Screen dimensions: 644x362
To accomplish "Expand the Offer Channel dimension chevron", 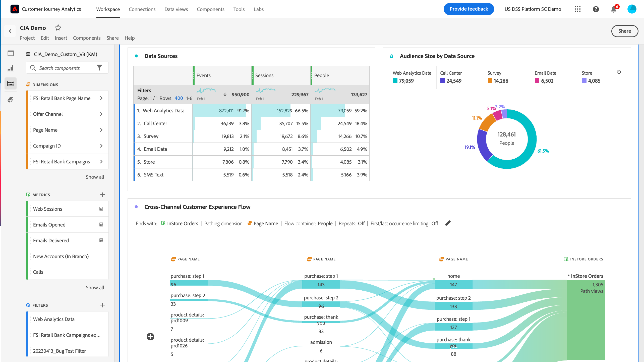I will point(101,114).
